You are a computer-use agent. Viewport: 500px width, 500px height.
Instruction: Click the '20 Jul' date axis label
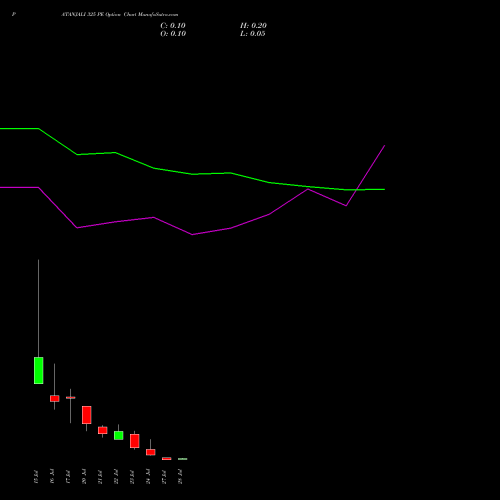pyautogui.click(x=84, y=477)
